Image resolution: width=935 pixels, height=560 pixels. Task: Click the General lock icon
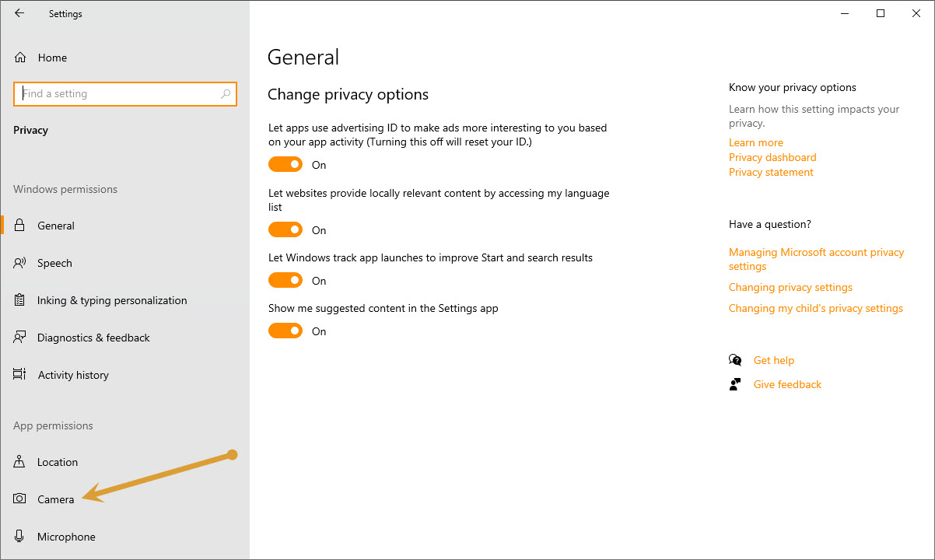click(x=20, y=226)
